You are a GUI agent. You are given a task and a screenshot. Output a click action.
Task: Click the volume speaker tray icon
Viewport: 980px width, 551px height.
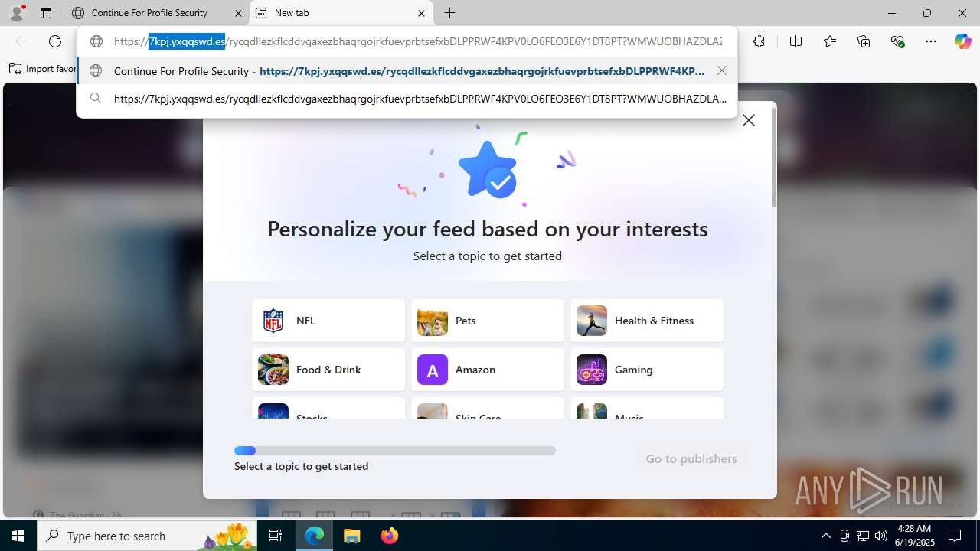[x=881, y=536]
